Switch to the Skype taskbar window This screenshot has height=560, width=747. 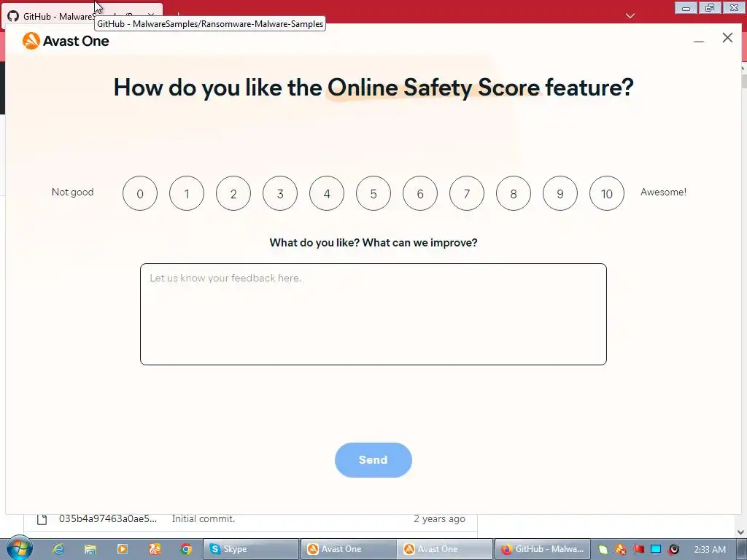pyautogui.click(x=251, y=549)
